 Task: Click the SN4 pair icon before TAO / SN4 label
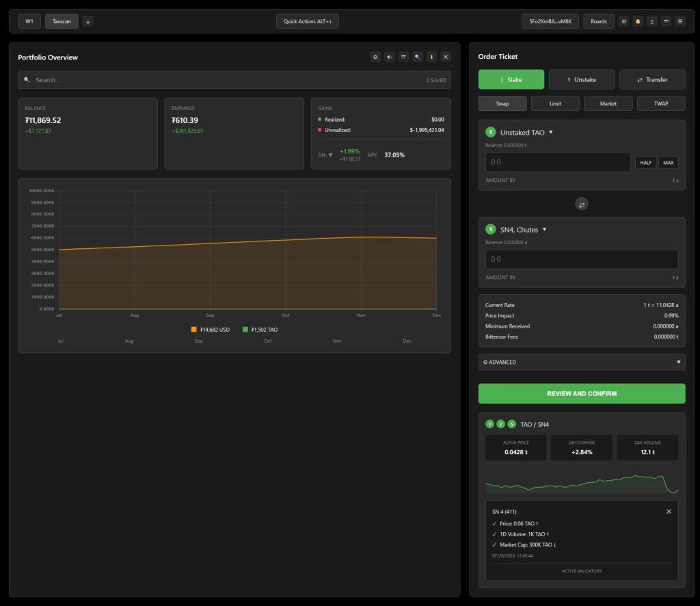coord(511,424)
